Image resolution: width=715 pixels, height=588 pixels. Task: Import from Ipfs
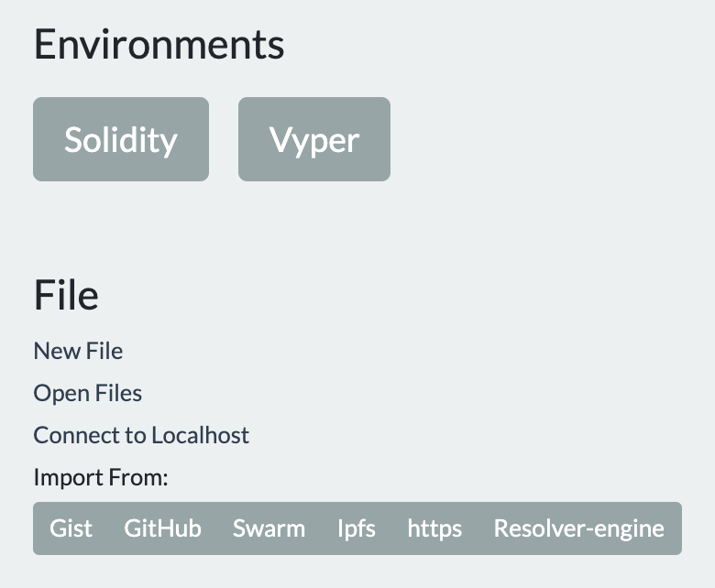point(357,528)
